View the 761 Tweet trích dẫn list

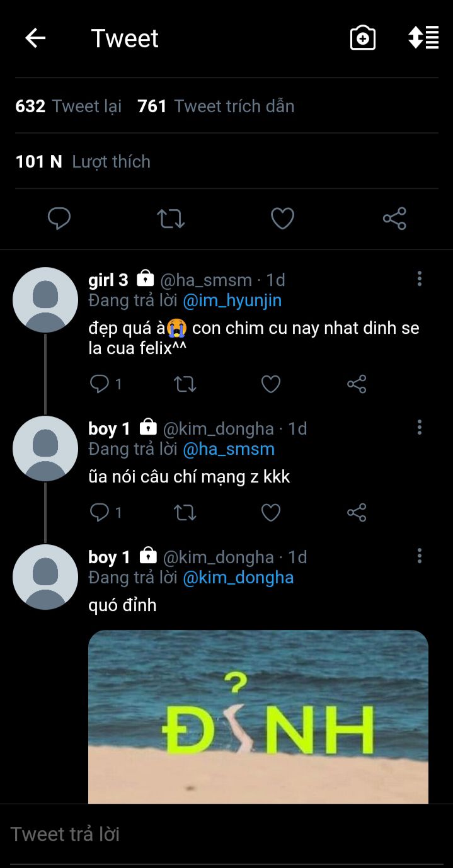216,106
